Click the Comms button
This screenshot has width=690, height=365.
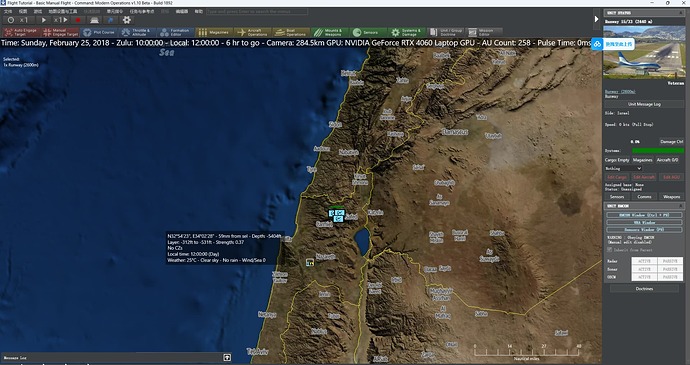644,197
